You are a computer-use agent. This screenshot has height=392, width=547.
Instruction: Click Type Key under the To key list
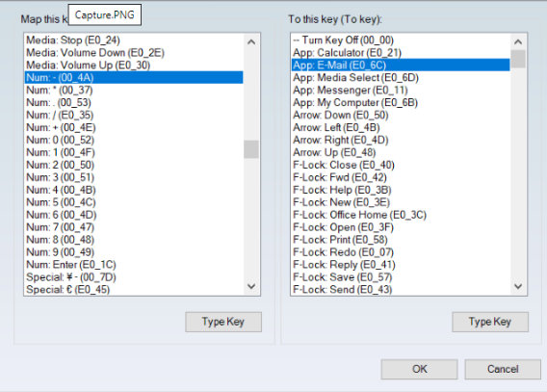pos(490,322)
